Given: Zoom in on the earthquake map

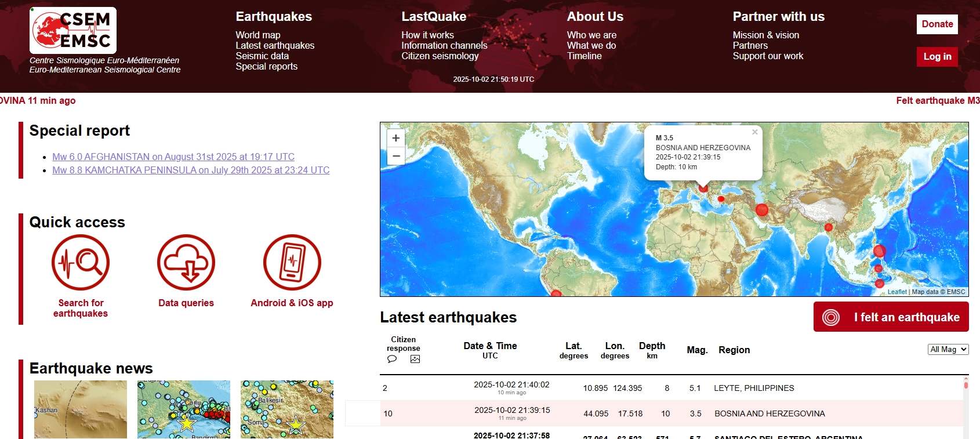Looking at the screenshot, I should coord(396,138).
